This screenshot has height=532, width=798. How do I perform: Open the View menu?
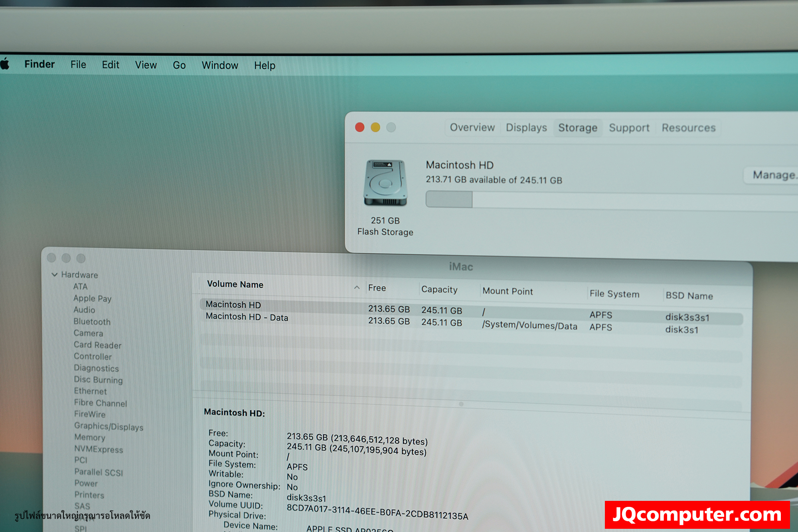point(146,65)
